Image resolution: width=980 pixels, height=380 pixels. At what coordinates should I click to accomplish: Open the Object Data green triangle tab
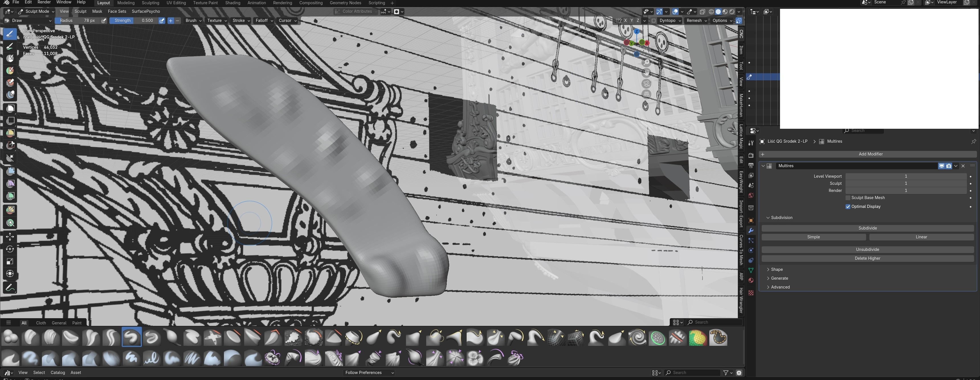coord(751,270)
